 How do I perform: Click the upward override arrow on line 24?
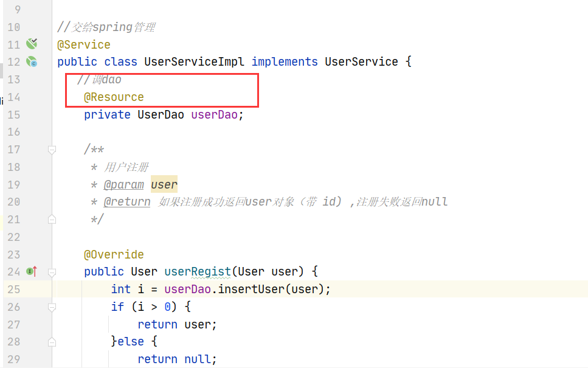pyautogui.click(x=34, y=271)
